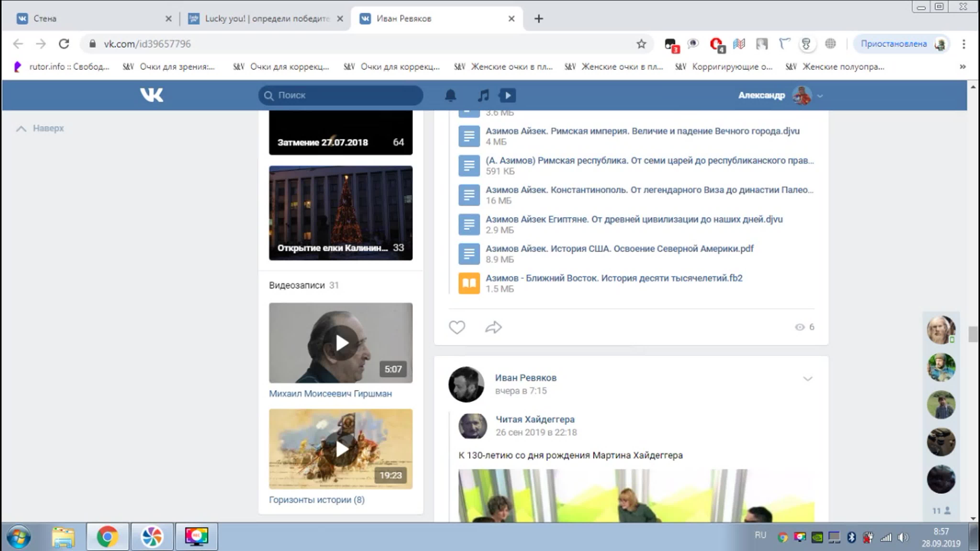Click the Наверх back-to-top link
Image resolution: width=980 pixels, height=551 pixels.
[40, 128]
